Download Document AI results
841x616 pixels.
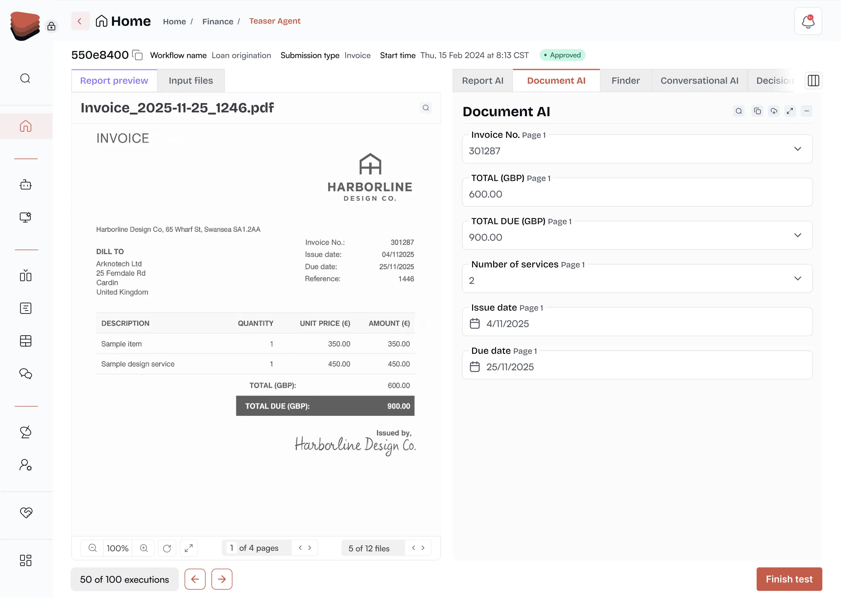pyautogui.click(x=774, y=111)
